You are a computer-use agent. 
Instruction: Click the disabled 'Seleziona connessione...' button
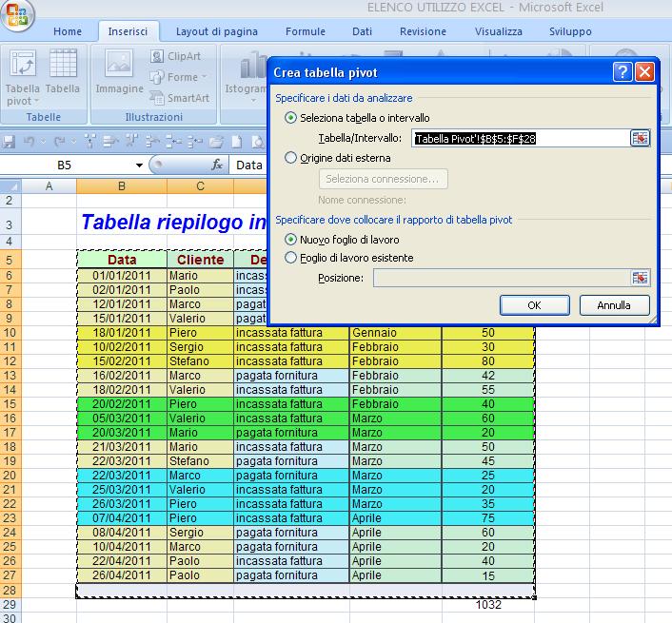coord(384,179)
